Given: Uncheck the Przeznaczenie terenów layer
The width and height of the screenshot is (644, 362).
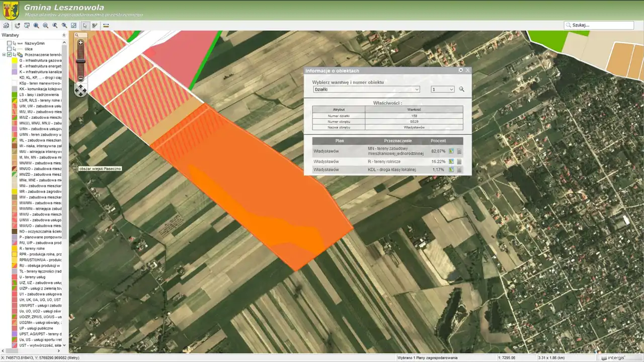Looking at the screenshot, I should 10,54.
